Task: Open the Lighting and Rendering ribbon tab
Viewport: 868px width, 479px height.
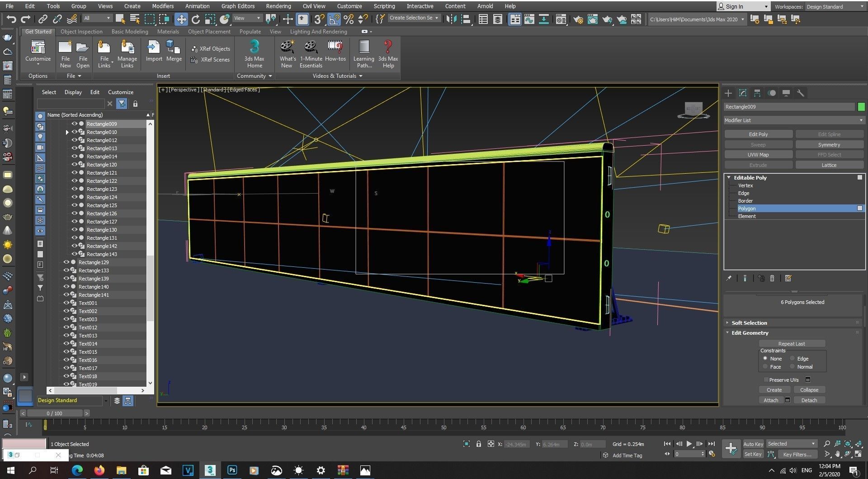Action: [x=318, y=32]
